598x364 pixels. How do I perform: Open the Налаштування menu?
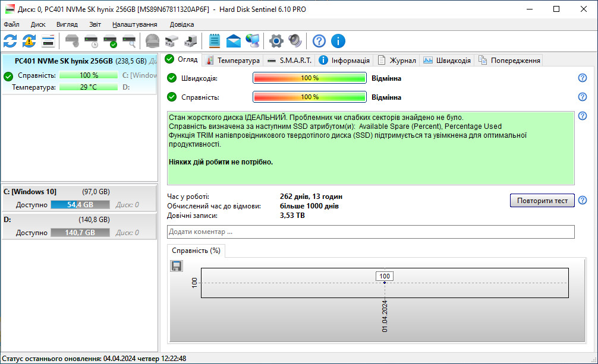coord(134,24)
